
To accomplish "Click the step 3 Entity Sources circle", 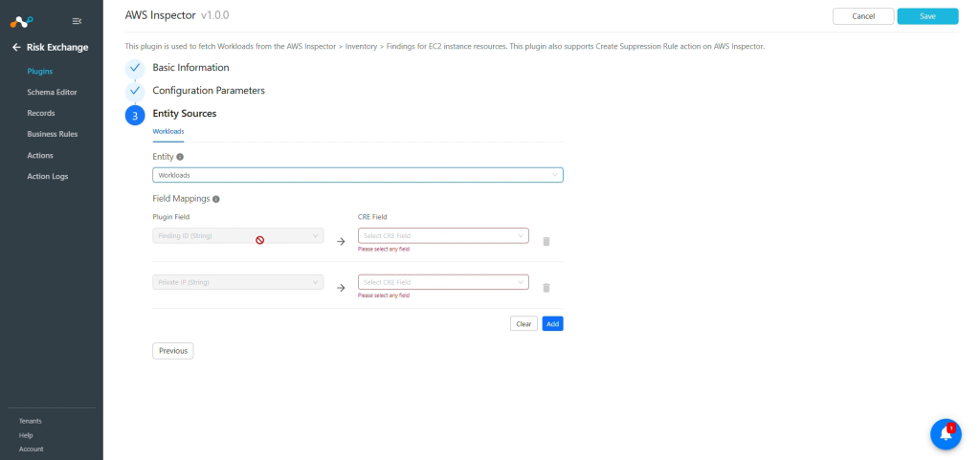I will pos(135,115).
